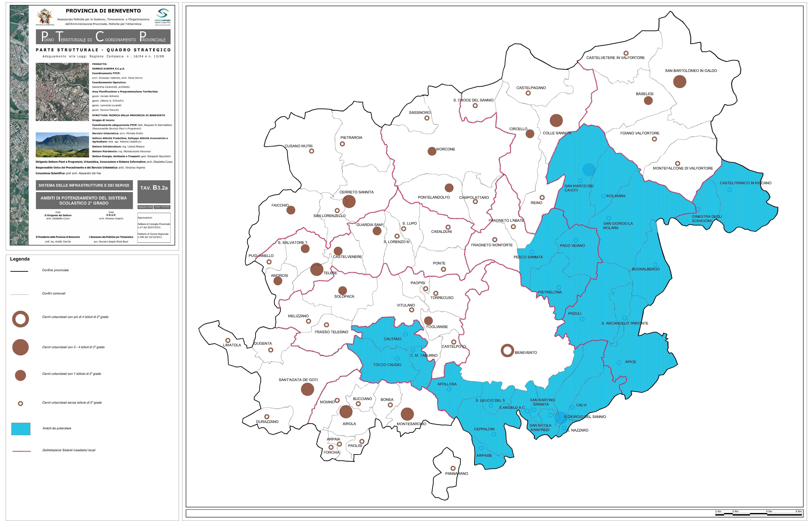This screenshot has height=521, width=812.
Task: Click the S. Salvatore T. brown dot marker
Action: pyautogui.click(x=305, y=249)
